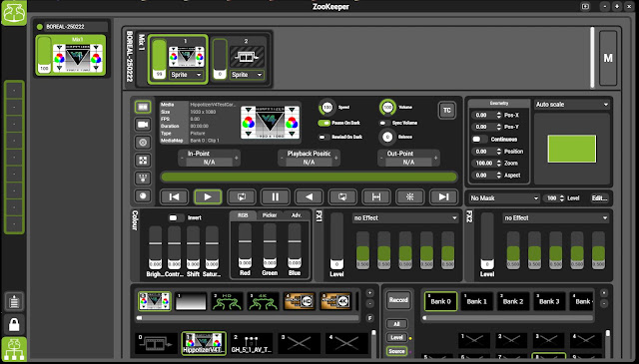Image resolution: width=639 pixels, height=364 pixels.
Task: Open the Auto scale dropdown
Action: coord(572,105)
